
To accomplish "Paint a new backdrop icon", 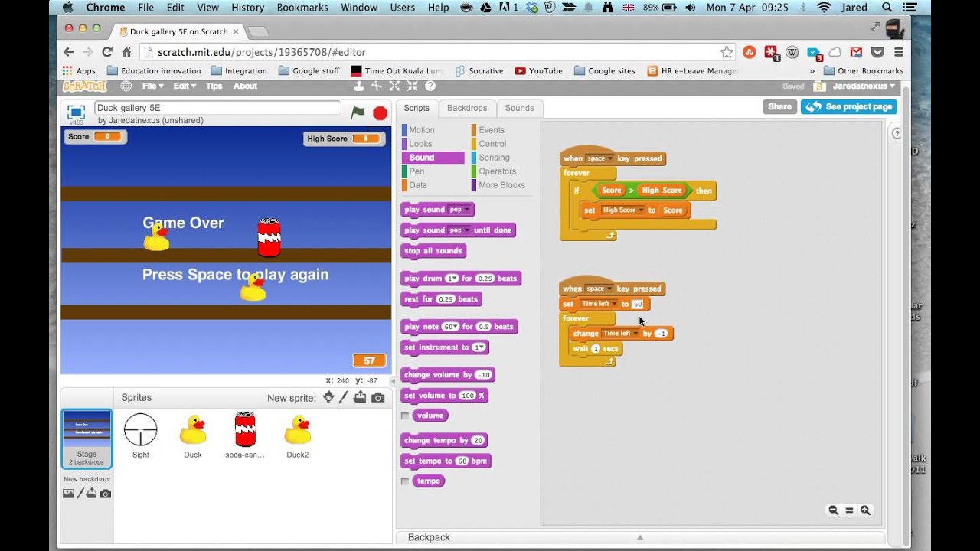I will (80, 494).
